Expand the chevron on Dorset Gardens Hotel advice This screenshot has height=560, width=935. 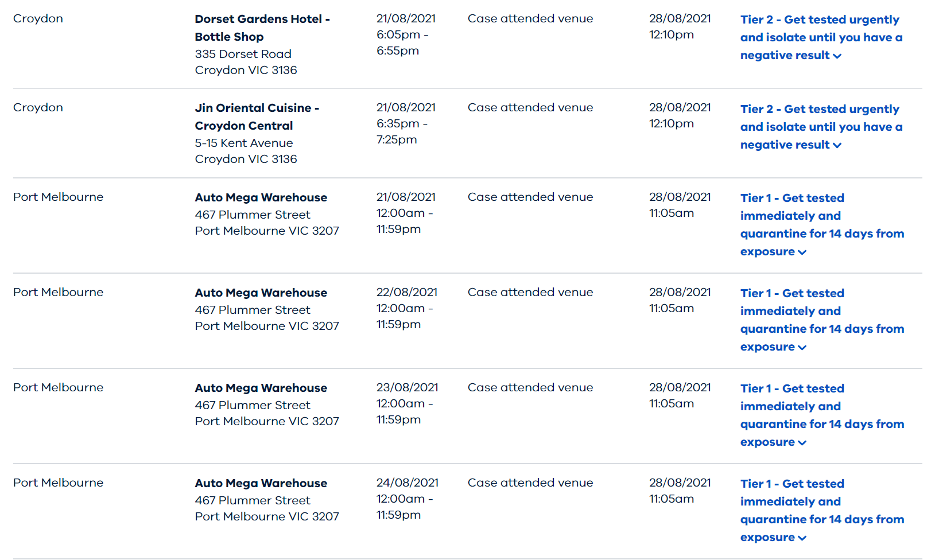click(837, 56)
